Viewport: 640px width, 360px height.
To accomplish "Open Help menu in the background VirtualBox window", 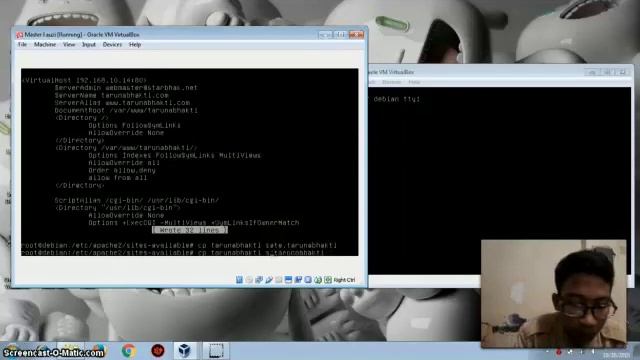I will [x=414, y=82].
